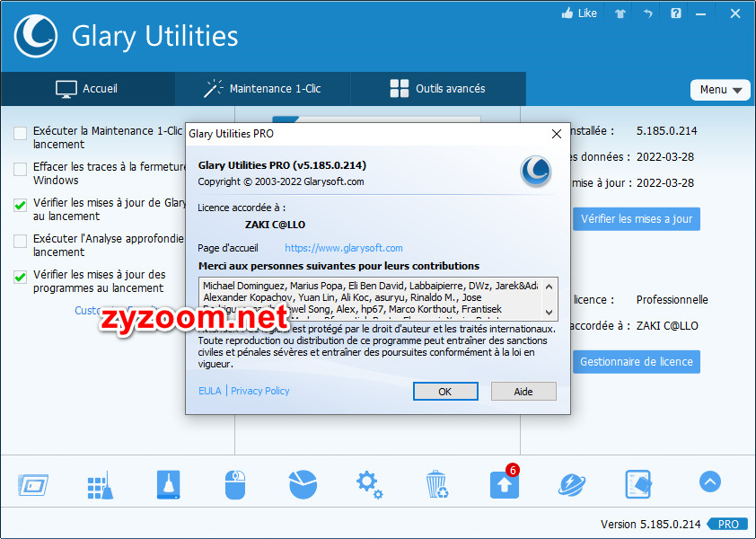Click the 'Professionnelle' license type text
This screenshot has width=756, height=539.
[x=672, y=300]
